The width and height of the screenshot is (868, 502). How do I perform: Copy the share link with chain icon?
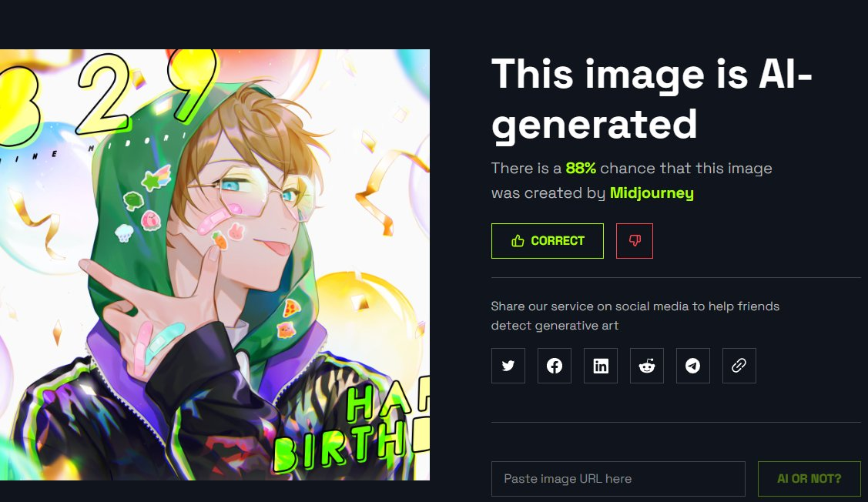point(739,366)
